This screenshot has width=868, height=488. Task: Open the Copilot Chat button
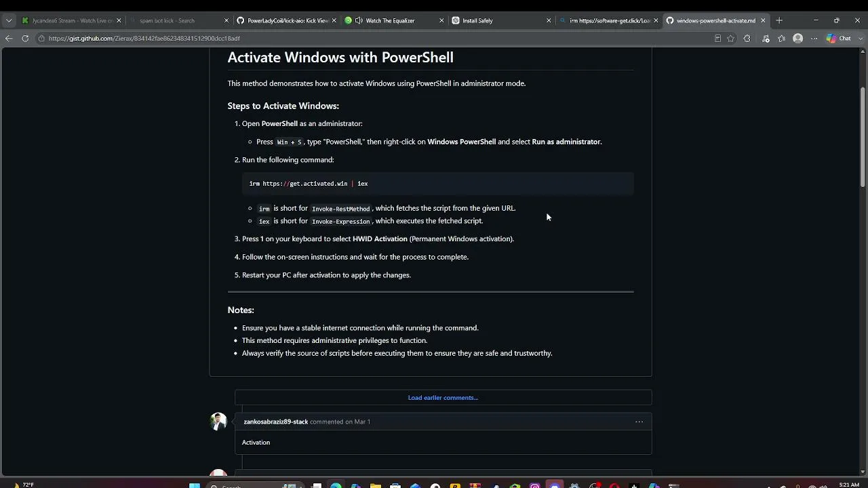coord(838,39)
